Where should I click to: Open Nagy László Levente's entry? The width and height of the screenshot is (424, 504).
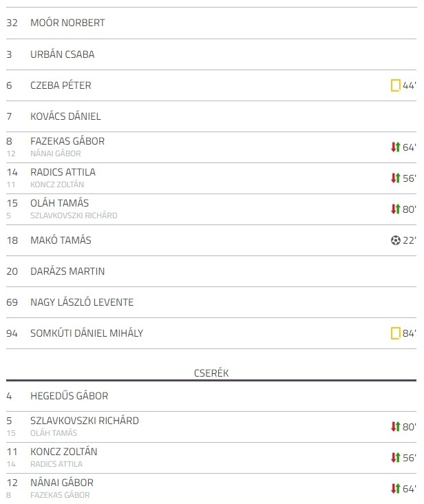[82, 302]
